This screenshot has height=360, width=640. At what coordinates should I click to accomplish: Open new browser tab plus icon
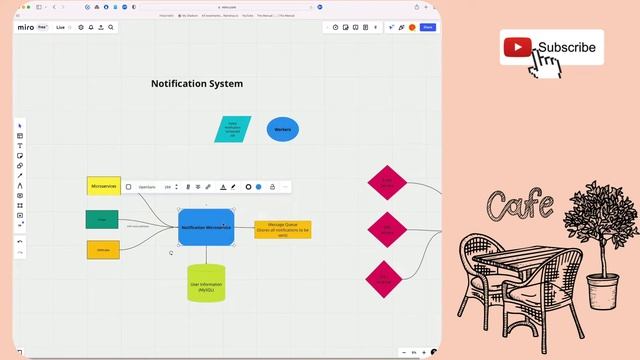[426, 7]
